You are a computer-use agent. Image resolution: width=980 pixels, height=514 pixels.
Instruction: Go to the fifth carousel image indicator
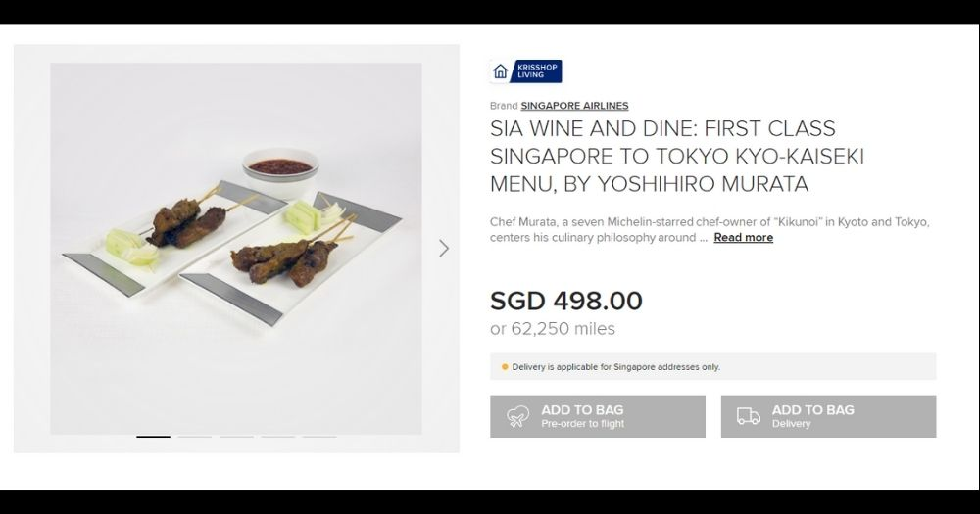coord(318,436)
